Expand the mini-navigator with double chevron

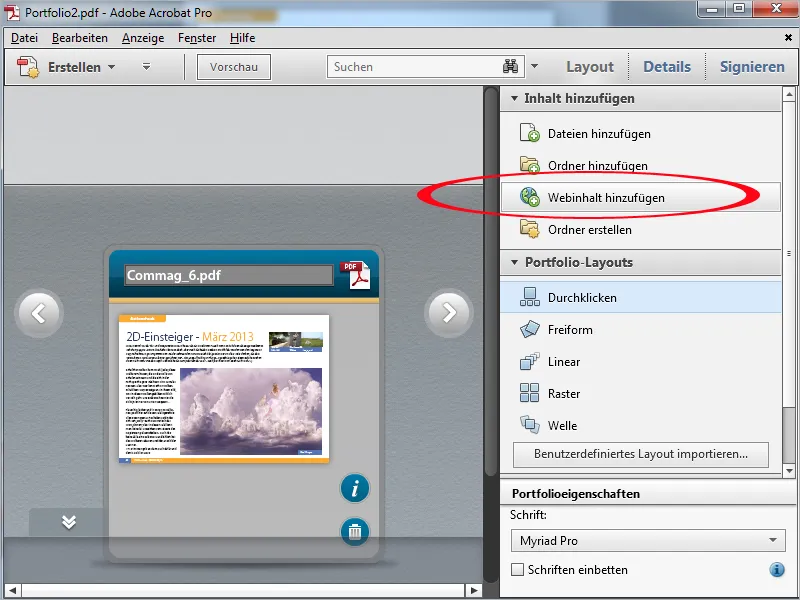point(69,522)
